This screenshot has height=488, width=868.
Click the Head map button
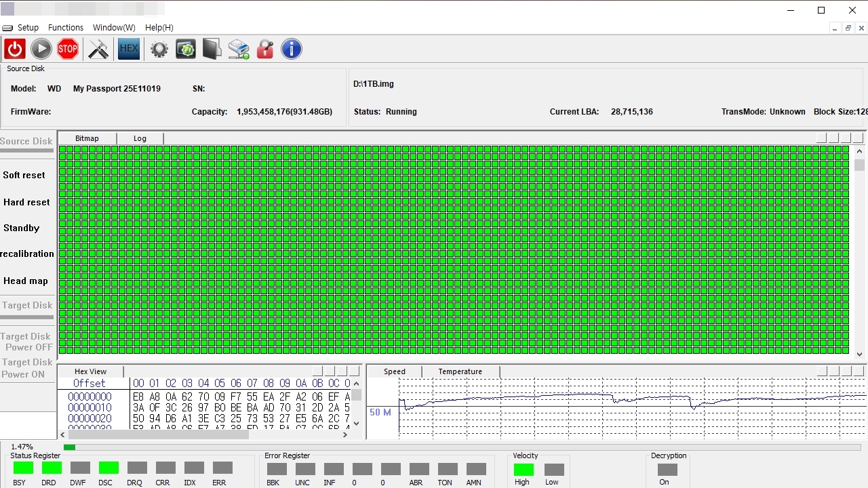[x=26, y=281]
